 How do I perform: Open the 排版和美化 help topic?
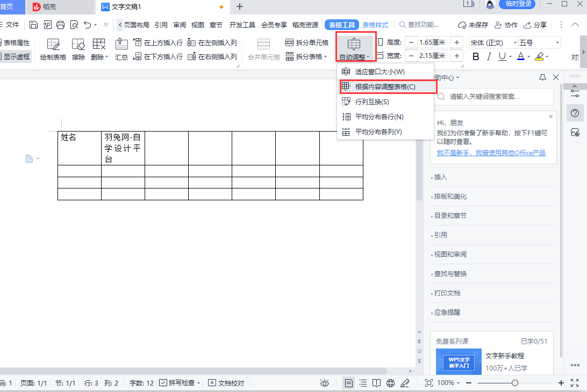(x=450, y=197)
